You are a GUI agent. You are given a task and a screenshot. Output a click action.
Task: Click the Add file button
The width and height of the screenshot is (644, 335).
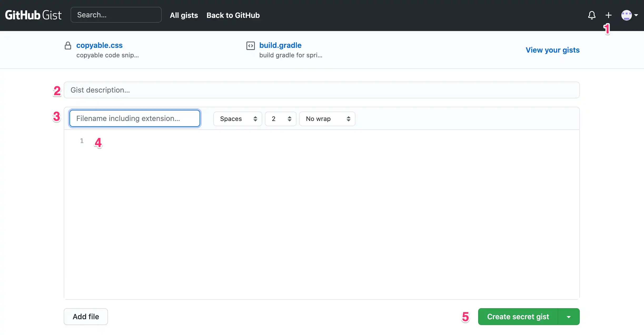pos(86,317)
